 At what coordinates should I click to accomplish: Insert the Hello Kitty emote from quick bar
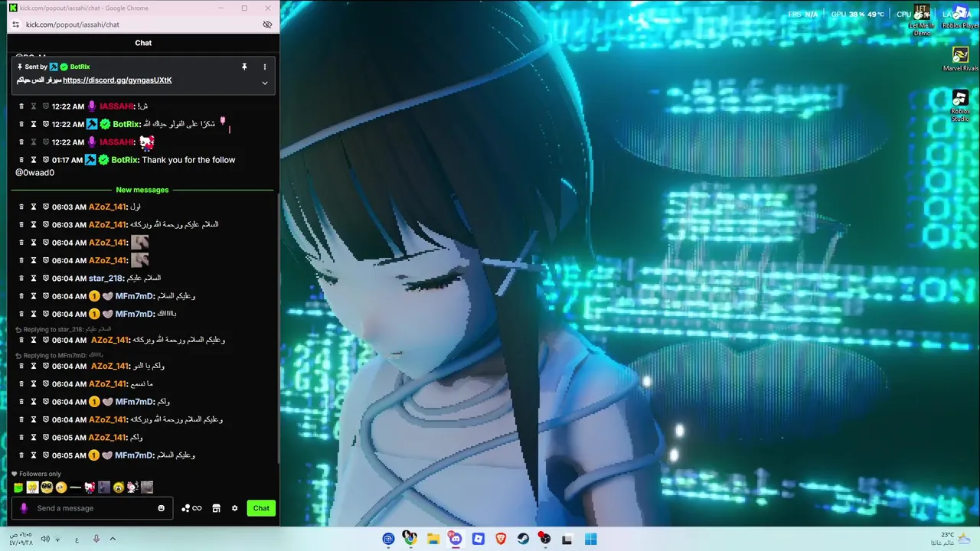(90, 487)
